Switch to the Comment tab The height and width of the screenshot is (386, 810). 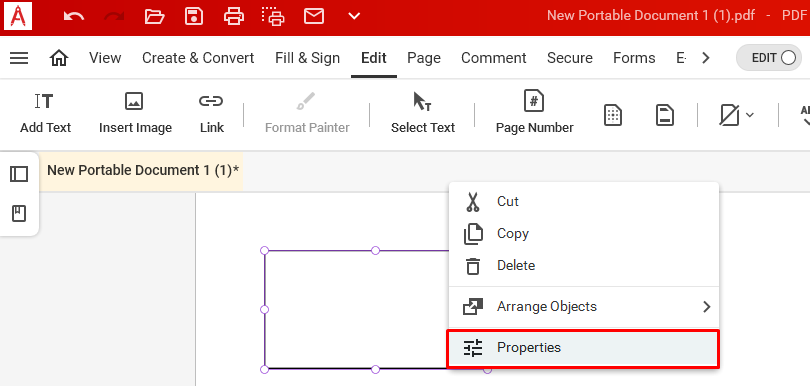493,58
